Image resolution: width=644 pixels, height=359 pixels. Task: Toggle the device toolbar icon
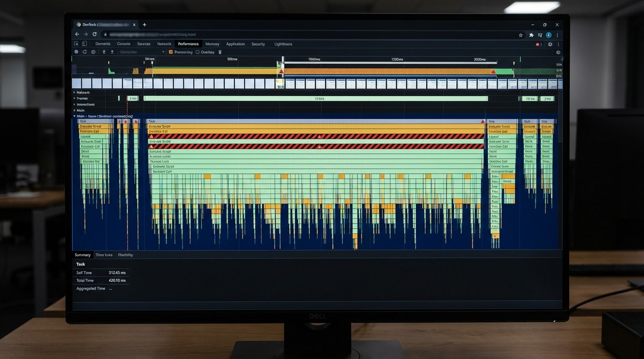click(x=84, y=44)
